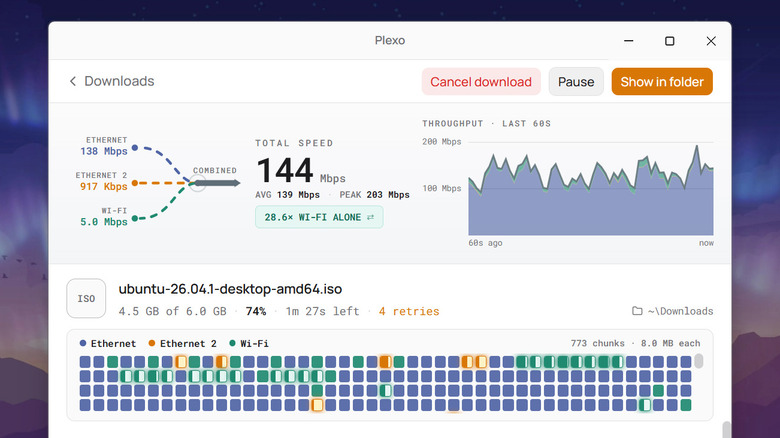Click the Wi-Fi green legend dot

pyautogui.click(x=232, y=343)
